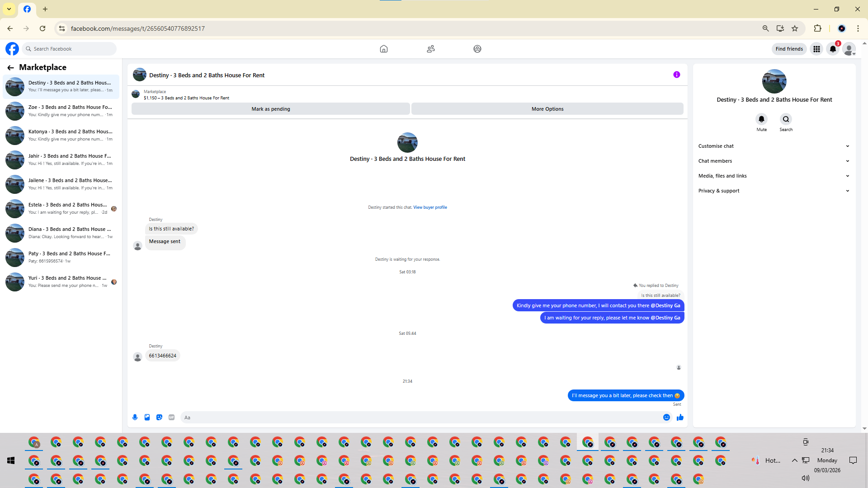
Task: Send a thumbs-up like
Action: point(680,418)
